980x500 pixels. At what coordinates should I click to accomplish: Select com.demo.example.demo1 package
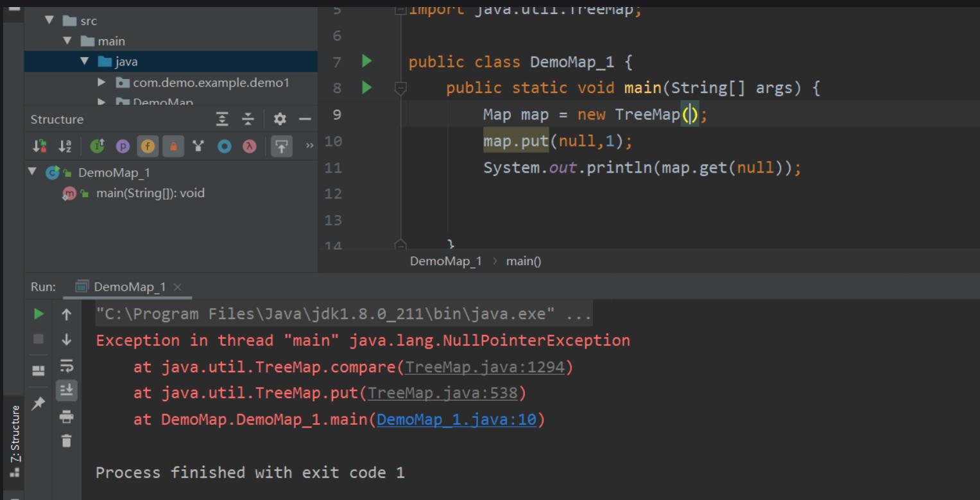[x=211, y=83]
